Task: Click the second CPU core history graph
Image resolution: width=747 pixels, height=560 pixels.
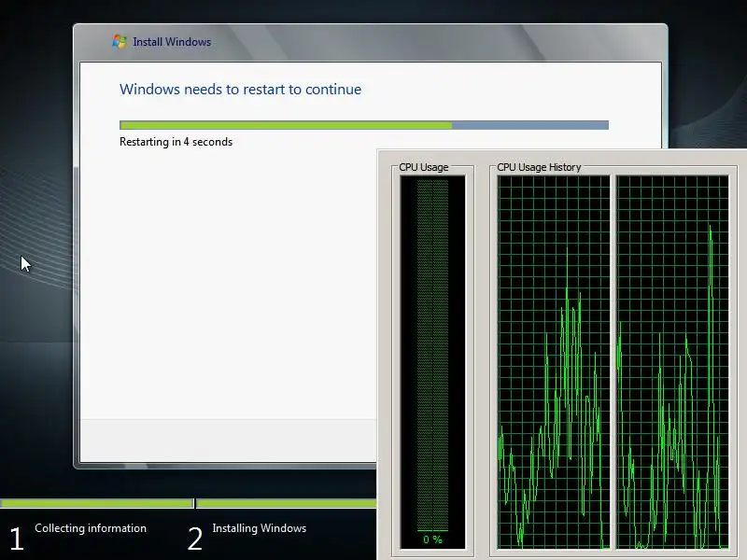Action: pos(672,362)
